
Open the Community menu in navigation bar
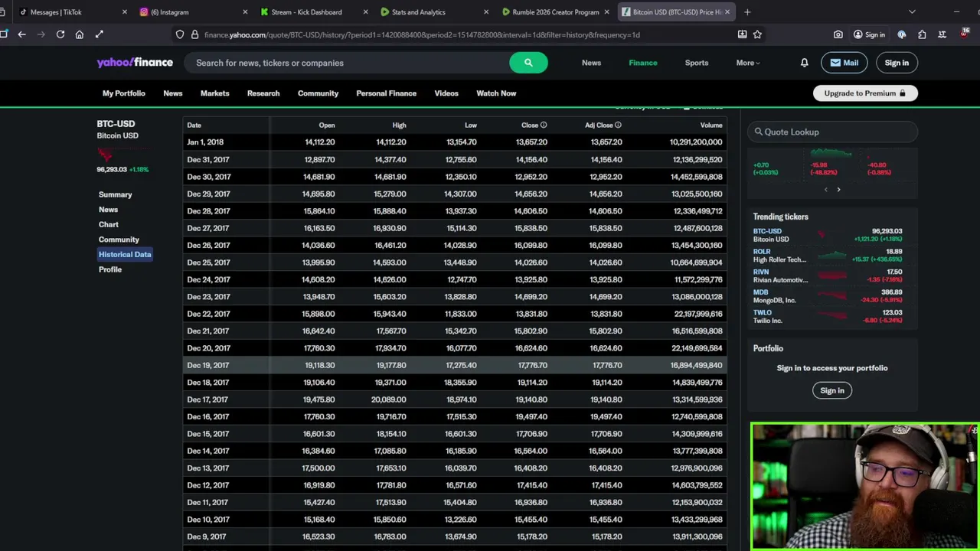point(318,93)
